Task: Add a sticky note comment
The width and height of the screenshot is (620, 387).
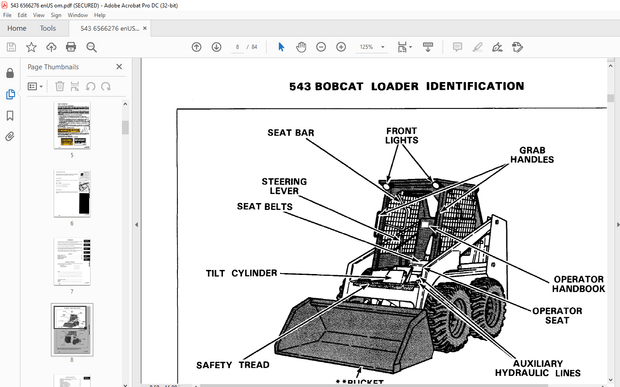Action: coord(457,47)
